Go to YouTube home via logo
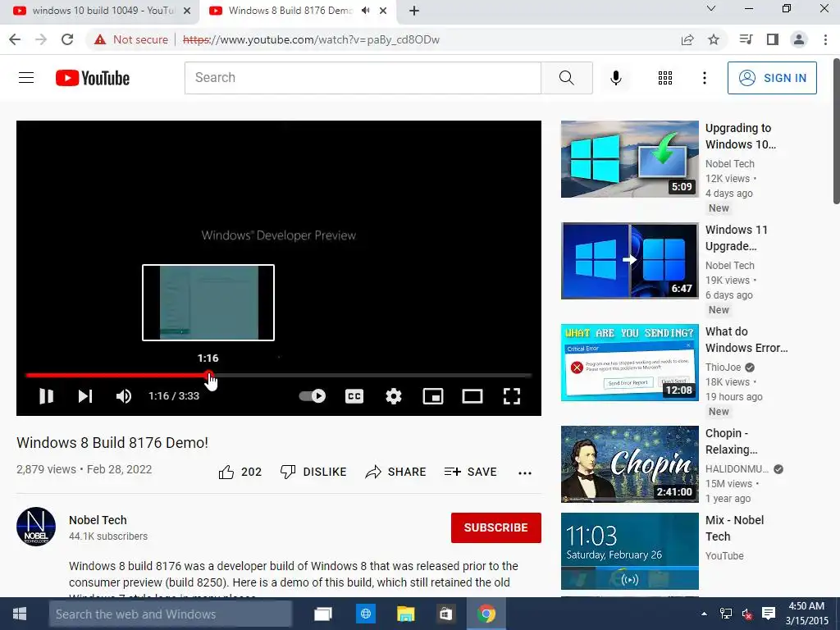The image size is (840, 630). point(93,78)
